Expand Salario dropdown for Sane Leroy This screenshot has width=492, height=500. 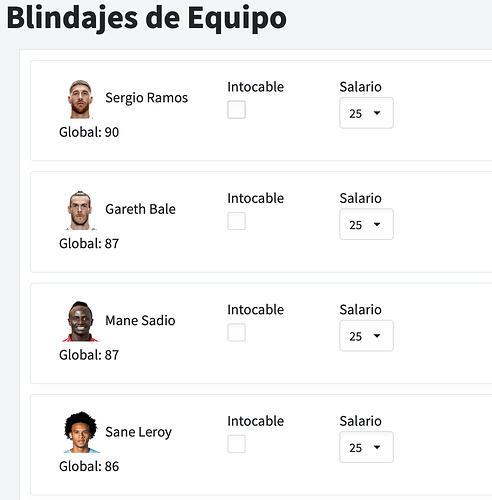366,447
